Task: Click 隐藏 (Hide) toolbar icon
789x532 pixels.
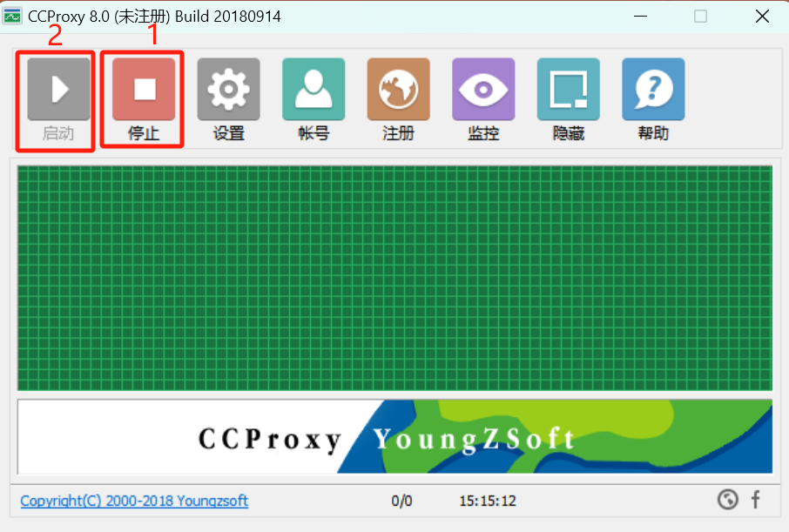Action: click(x=569, y=89)
